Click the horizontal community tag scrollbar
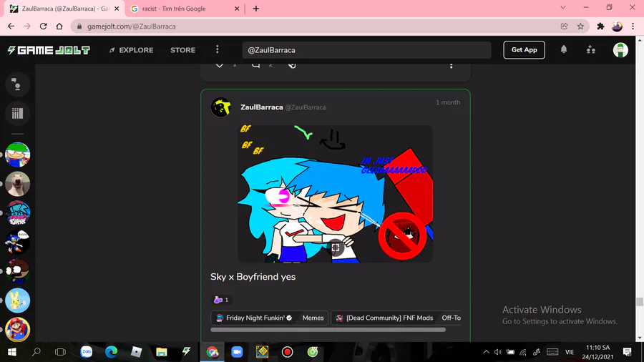644x362 pixels. [328, 330]
